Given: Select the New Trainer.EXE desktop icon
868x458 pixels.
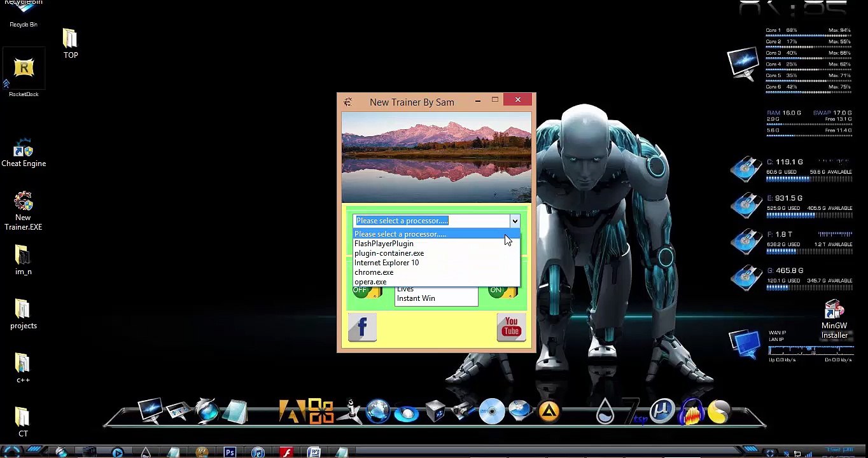Looking at the screenshot, I should tap(24, 211).
